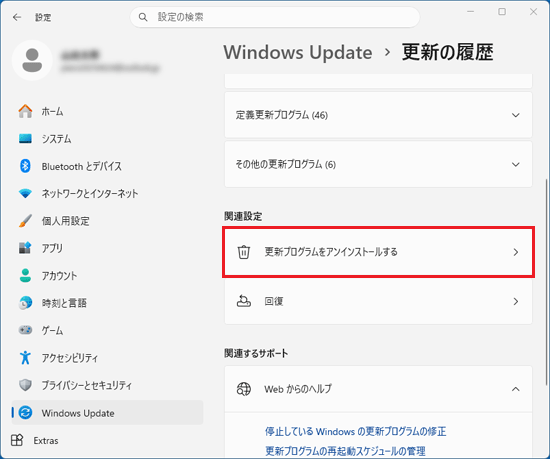
Task: Select the ゲーム controller icon
Action: [25, 330]
